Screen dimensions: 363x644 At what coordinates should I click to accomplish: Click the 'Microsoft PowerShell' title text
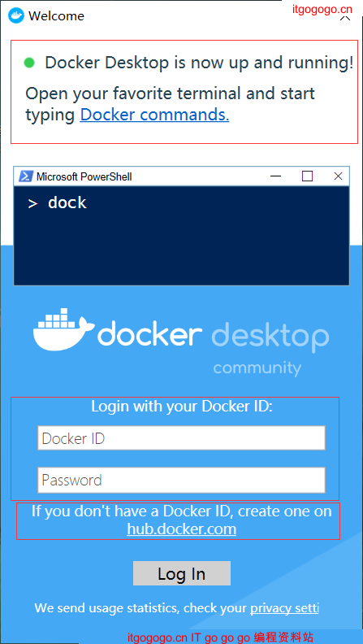click(84, 176)
